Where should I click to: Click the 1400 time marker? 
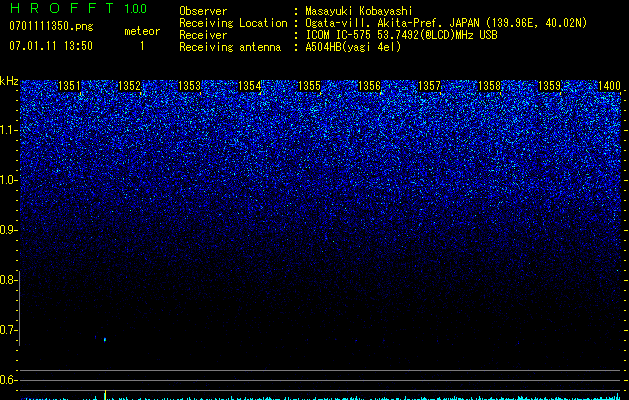pos(609,85)
